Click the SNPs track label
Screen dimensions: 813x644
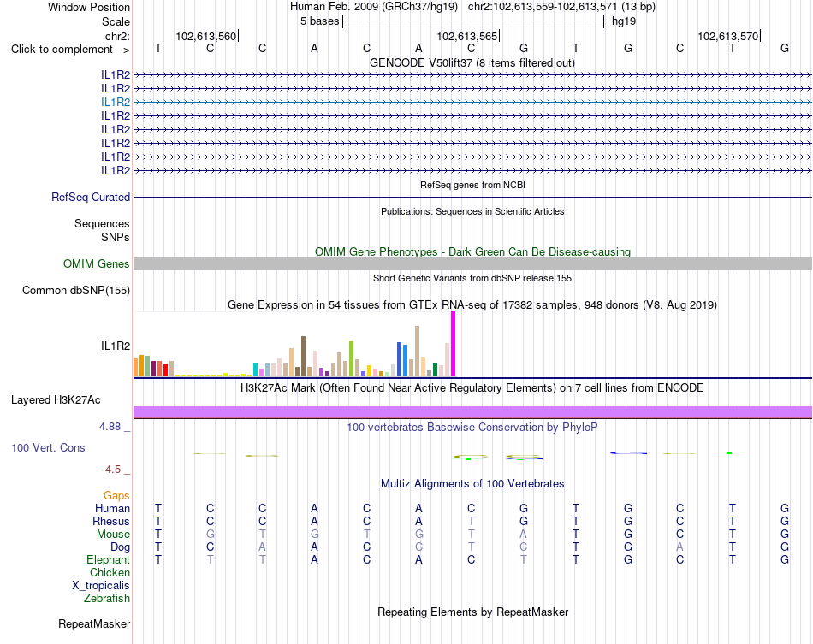coord(116,237)
